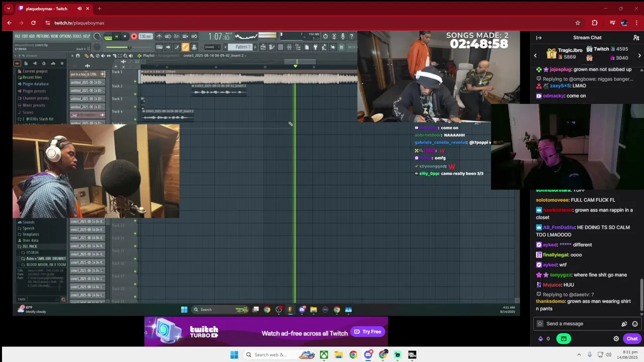Open the Pattern 1 selector dropdown
The image size is (644, 362).
click(242, 47)
